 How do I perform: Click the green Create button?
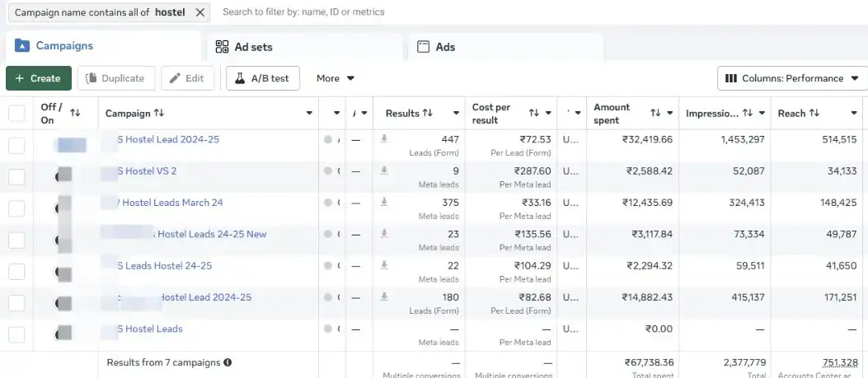39,78
